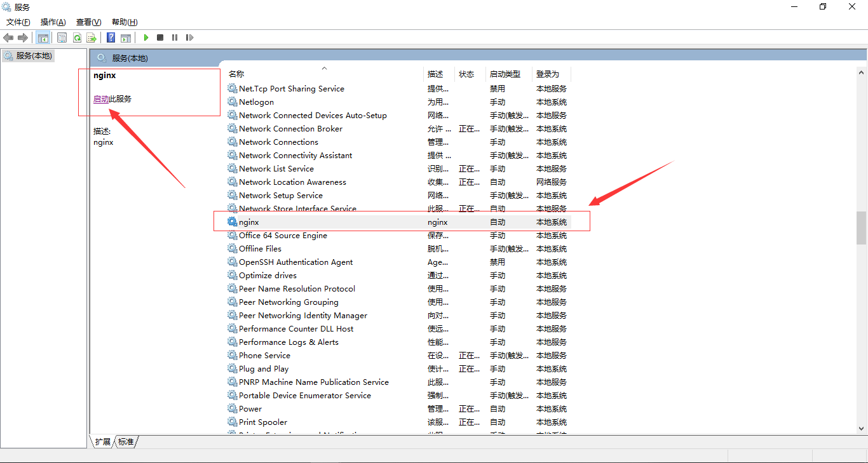
Task: Stop the service with the square toolbar icon
Action: [160, 37]
